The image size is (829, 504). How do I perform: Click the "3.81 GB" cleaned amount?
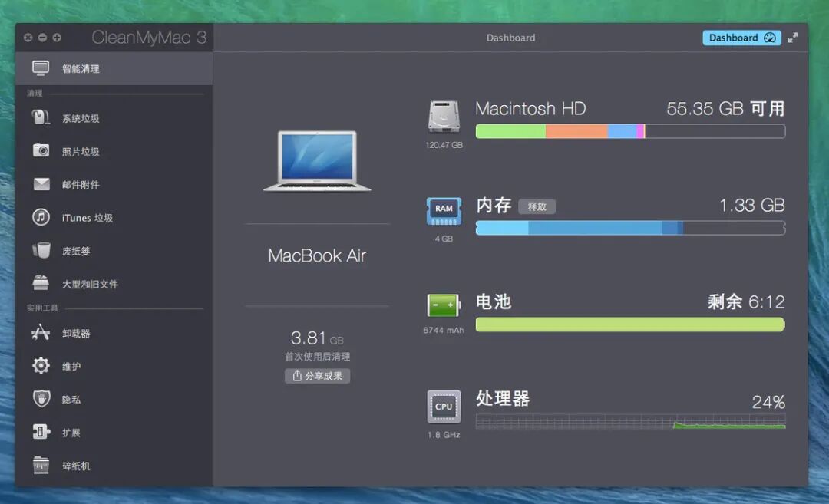tap(317, 338)
